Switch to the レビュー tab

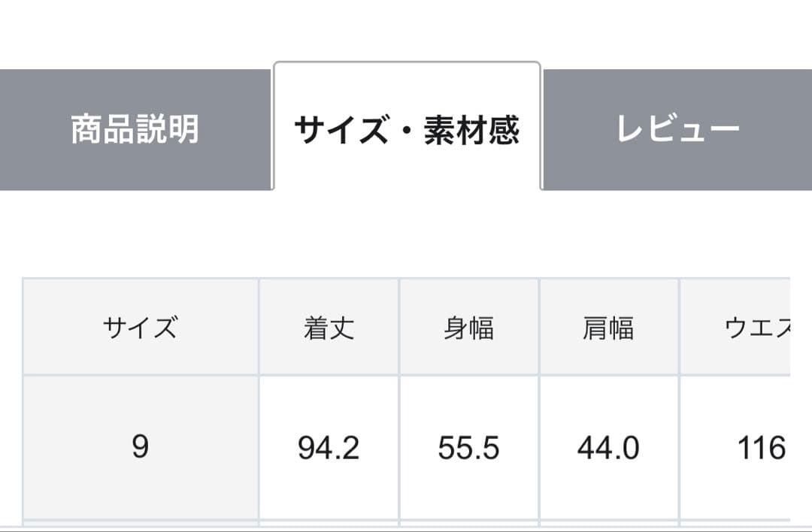(677, 129)
